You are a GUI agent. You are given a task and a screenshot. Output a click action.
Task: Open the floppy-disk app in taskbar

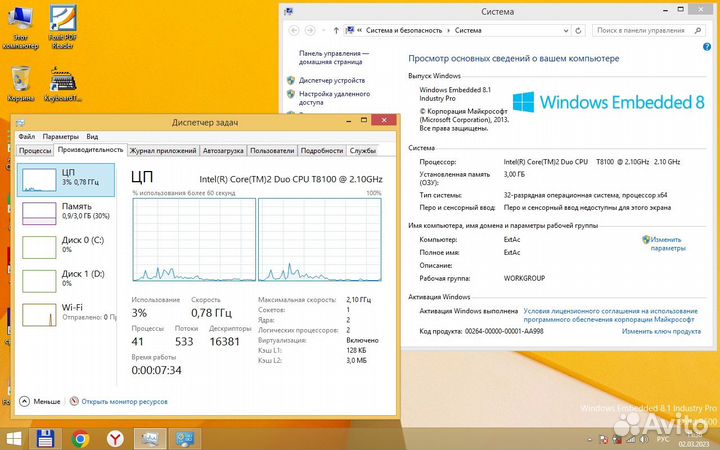[x=45, y=439]
